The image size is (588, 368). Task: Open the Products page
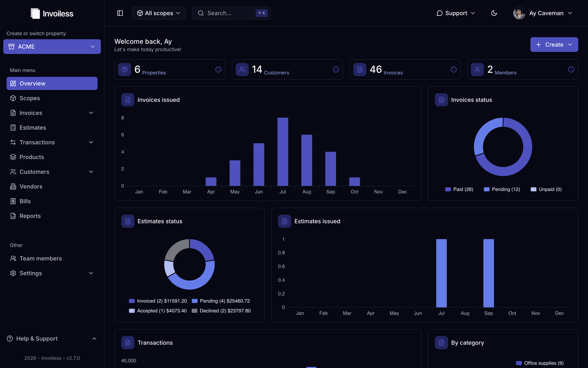pos(52,157)
